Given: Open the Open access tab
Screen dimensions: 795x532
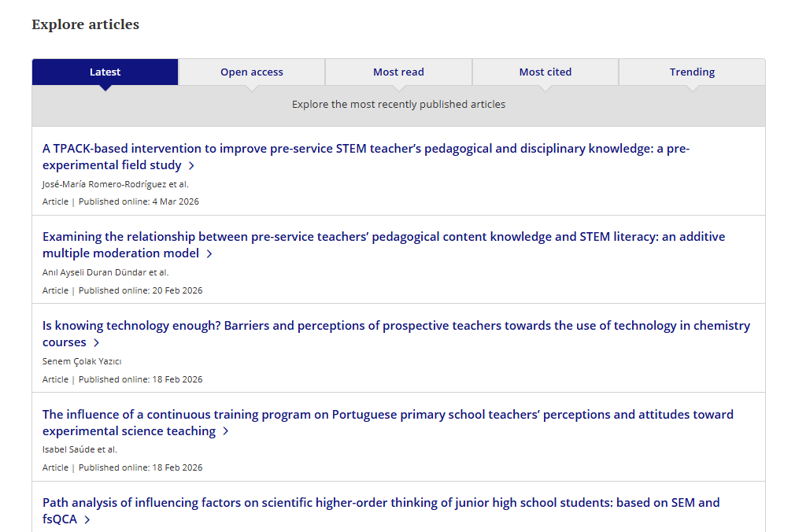Looking at the screenshot, I should click(x=251, y=72).
